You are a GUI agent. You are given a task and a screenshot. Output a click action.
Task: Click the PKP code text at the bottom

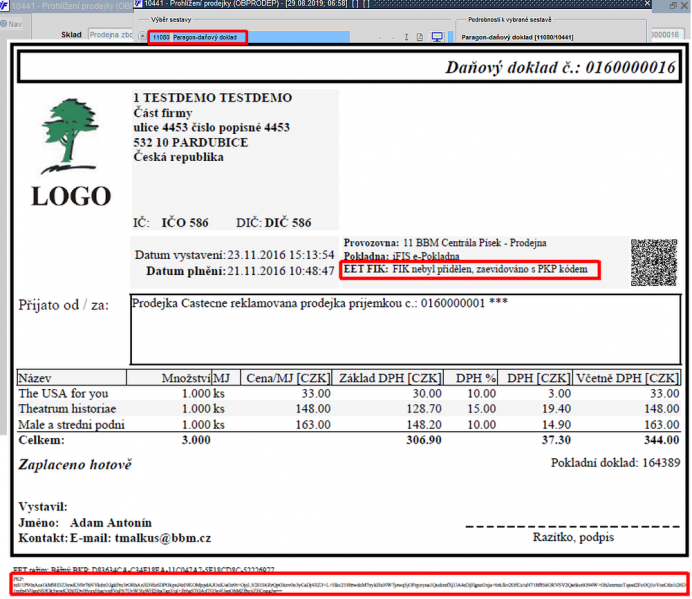coord(349,585)
